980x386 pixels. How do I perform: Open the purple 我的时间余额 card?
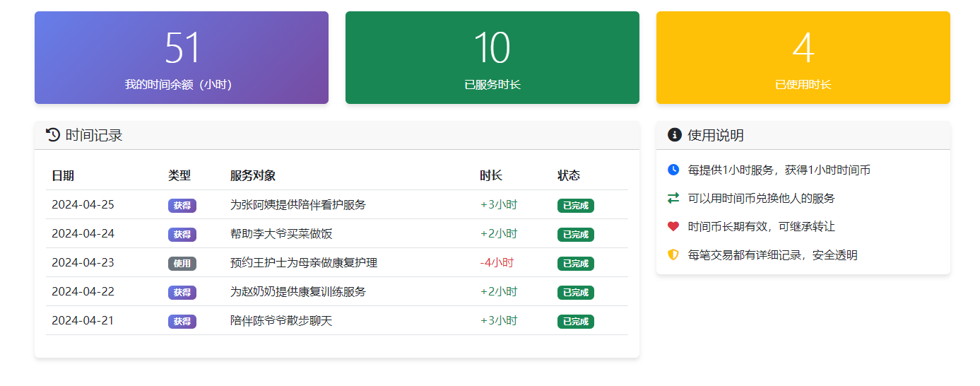click(x=182, y=57)
